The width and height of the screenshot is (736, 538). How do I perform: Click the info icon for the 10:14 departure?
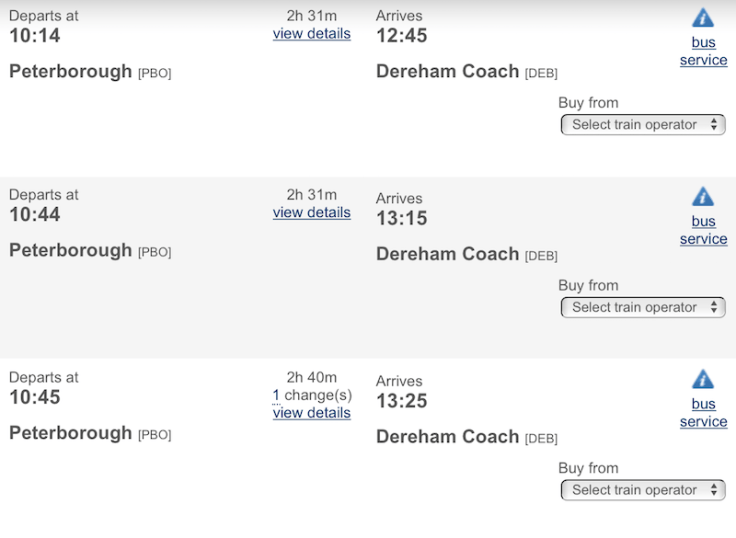(x=703, y=18)
